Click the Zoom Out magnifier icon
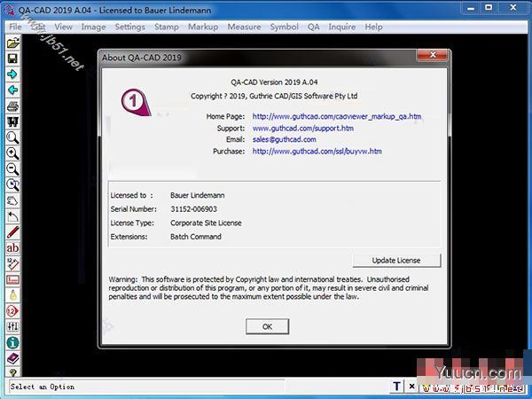 (13, 169)
